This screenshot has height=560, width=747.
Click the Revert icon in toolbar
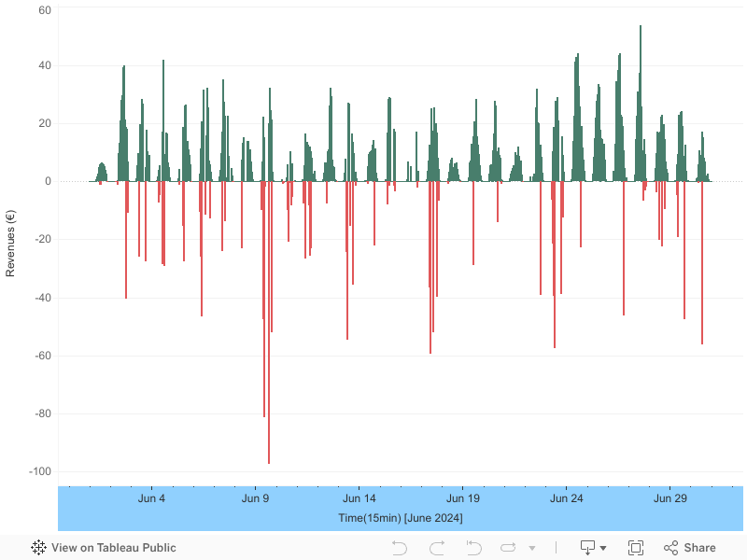(474, 548)
